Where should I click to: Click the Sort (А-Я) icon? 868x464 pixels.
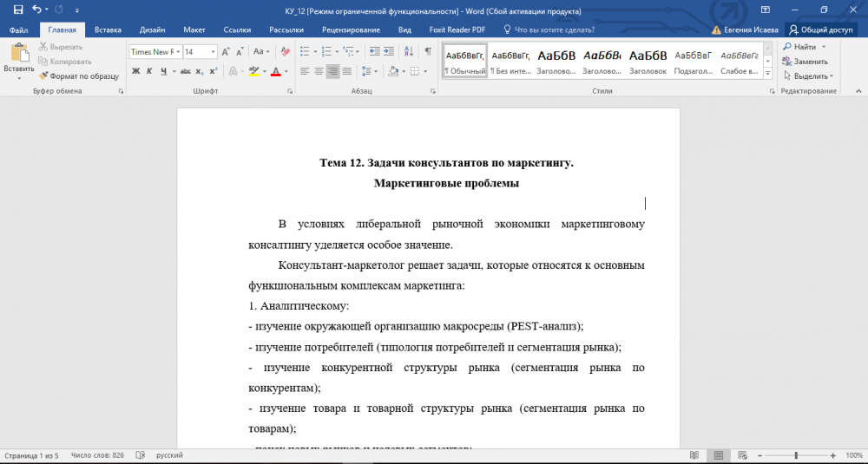point(409,52)
